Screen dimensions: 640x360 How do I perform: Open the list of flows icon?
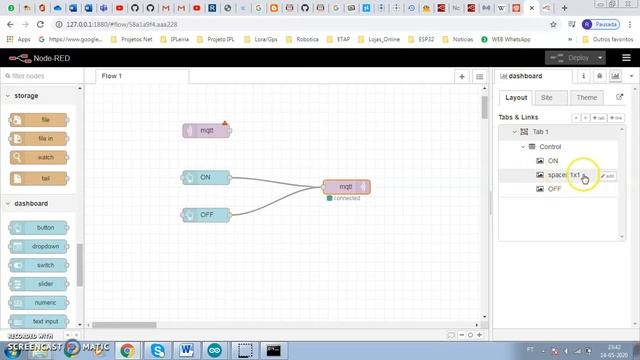[x=480, y=76]
